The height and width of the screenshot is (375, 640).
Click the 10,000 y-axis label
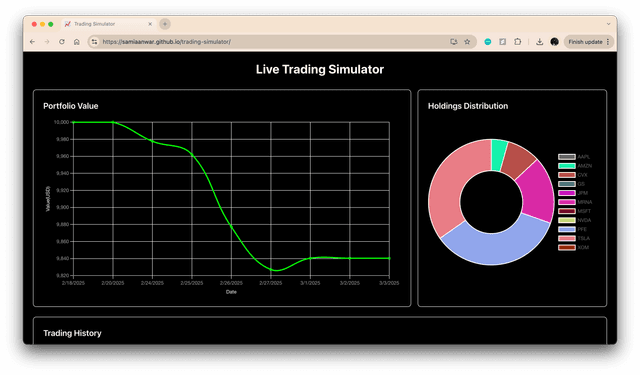pos(61,122)
